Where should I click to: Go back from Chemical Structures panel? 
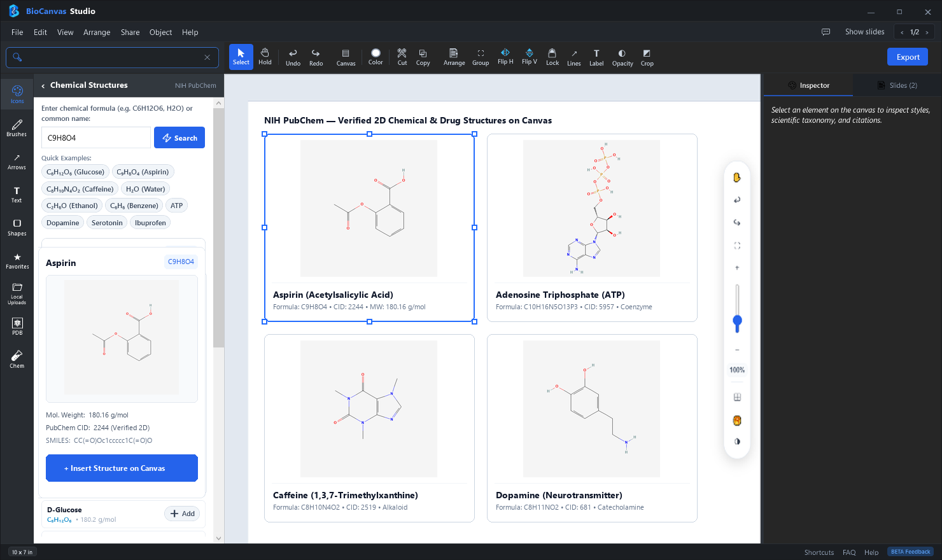tap(43, 85)
